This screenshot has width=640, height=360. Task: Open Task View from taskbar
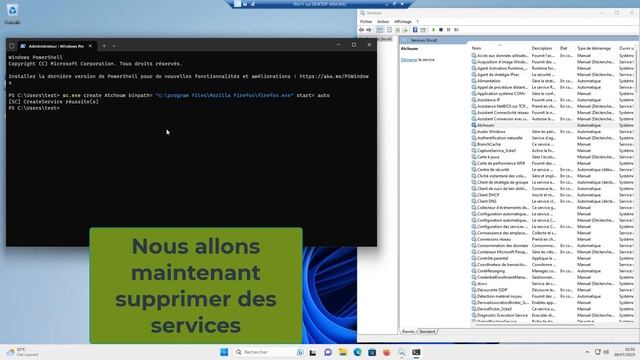coord(313,352)
